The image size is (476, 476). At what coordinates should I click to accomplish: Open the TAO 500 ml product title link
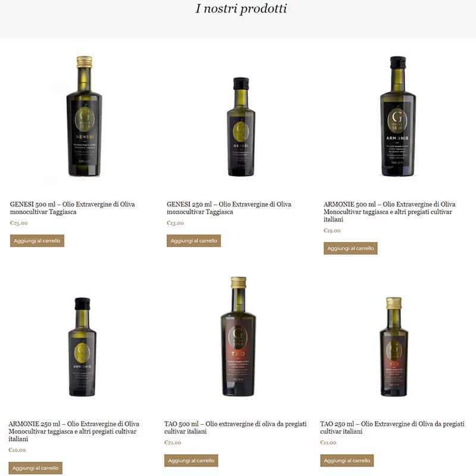pyautogui.click(x=235, y=427)
